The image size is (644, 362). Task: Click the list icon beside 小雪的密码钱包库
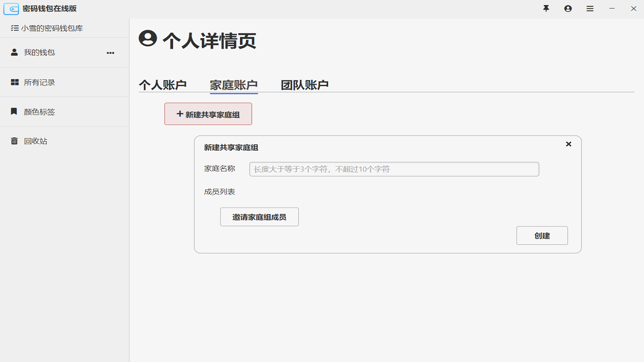click(x=15, y=28)
